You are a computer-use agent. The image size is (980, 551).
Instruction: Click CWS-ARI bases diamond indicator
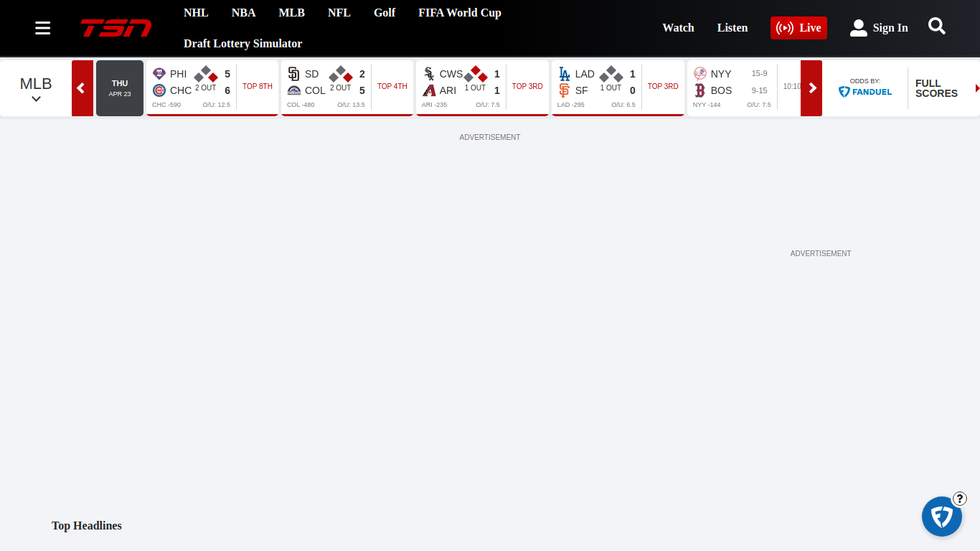[476, 73]
